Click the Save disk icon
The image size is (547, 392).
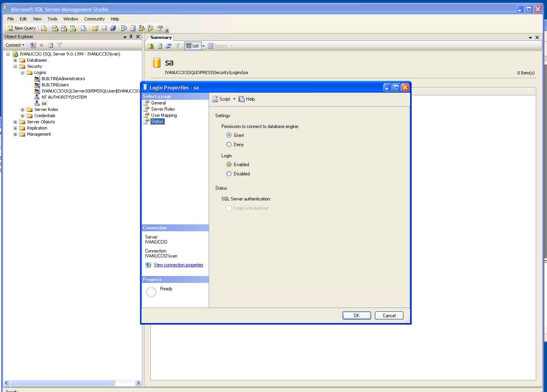click(104, 28)
